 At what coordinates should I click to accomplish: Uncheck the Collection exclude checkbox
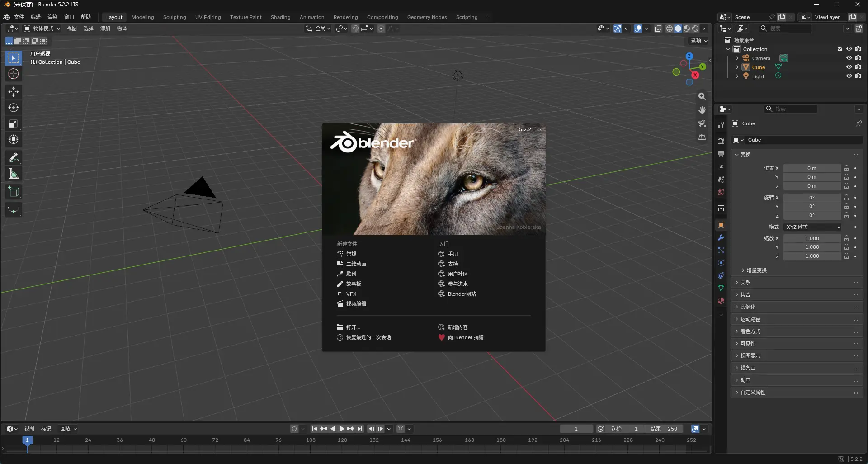[x=840, y=49]
